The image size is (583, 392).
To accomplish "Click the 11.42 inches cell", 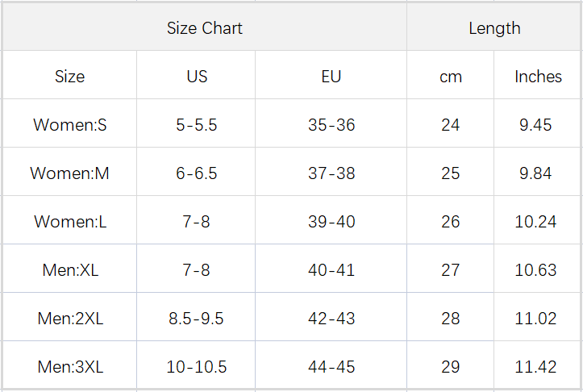I will [536, 367].
